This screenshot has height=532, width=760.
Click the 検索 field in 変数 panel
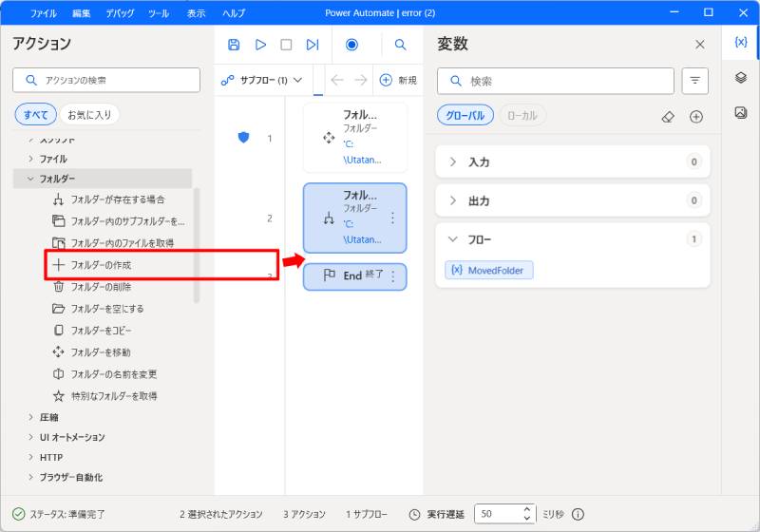(x=556, y=81)
